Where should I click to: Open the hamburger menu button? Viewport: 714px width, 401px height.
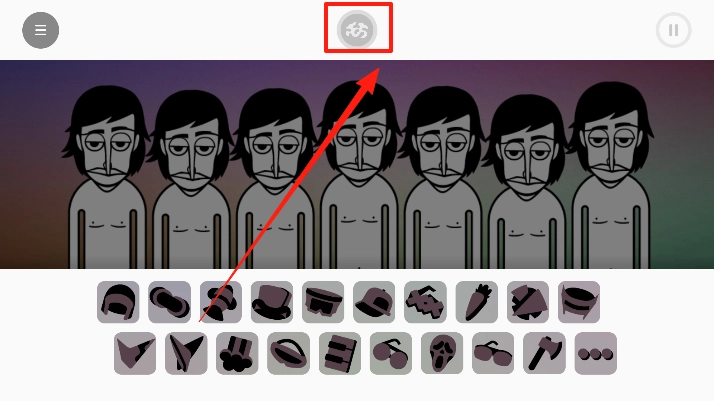tap(41, 30)
